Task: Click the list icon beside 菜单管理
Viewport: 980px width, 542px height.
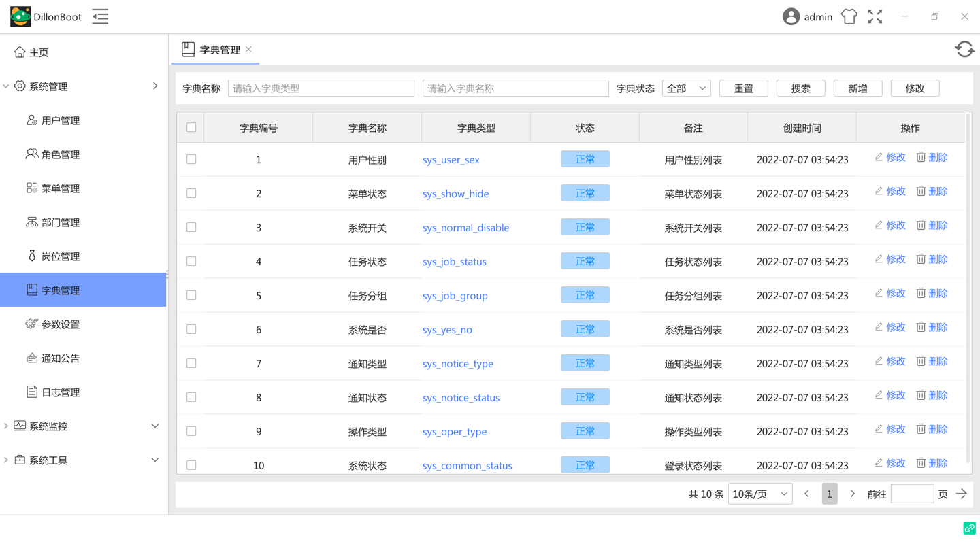Action: 32,188
